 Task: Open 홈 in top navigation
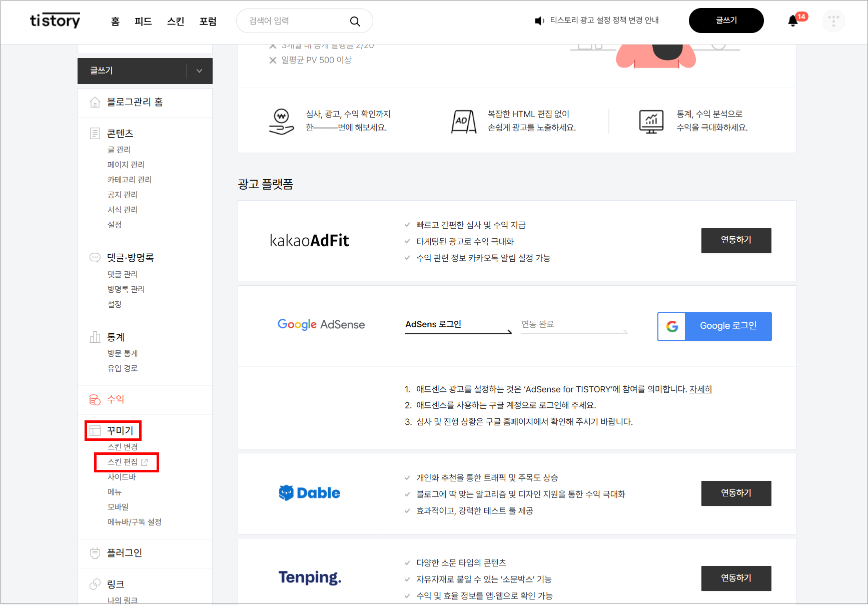click(115, 21)
